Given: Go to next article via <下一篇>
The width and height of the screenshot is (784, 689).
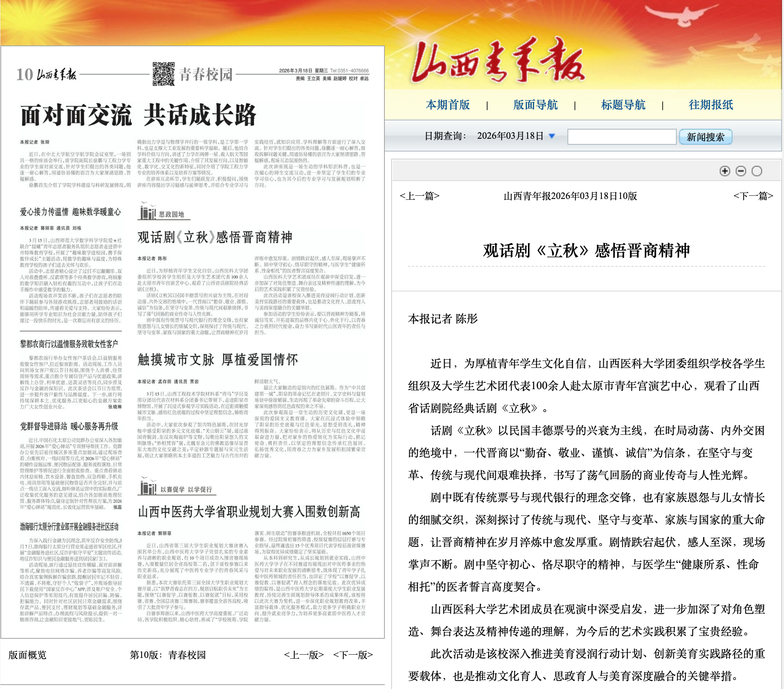Looking at the screenshot, I should tap(753, 196).
